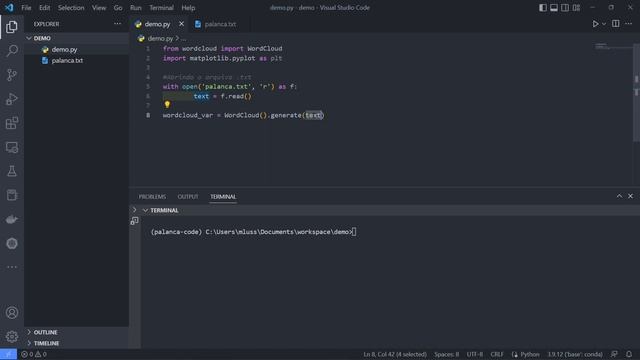640x360 pixels.
Task: Maximize the panel with the up chevron
Action: click(x=619, y=196)
